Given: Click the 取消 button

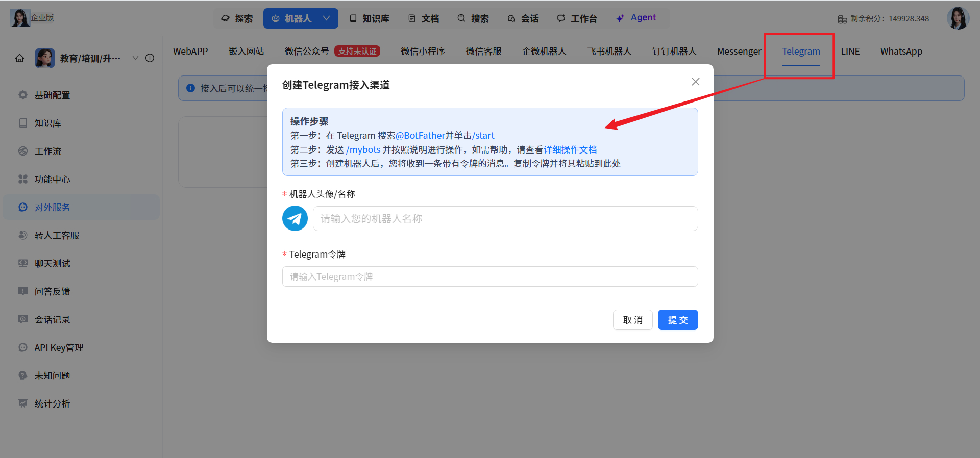Looking at the screenshot, I should 633,320.
